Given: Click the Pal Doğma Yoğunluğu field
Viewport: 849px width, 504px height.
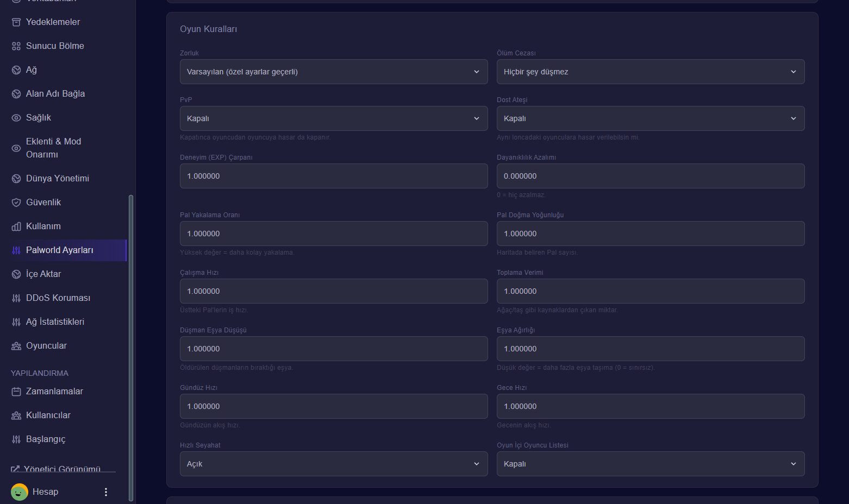Looking at the screenshot, I should pyautogui.click(x=651, y=234).
